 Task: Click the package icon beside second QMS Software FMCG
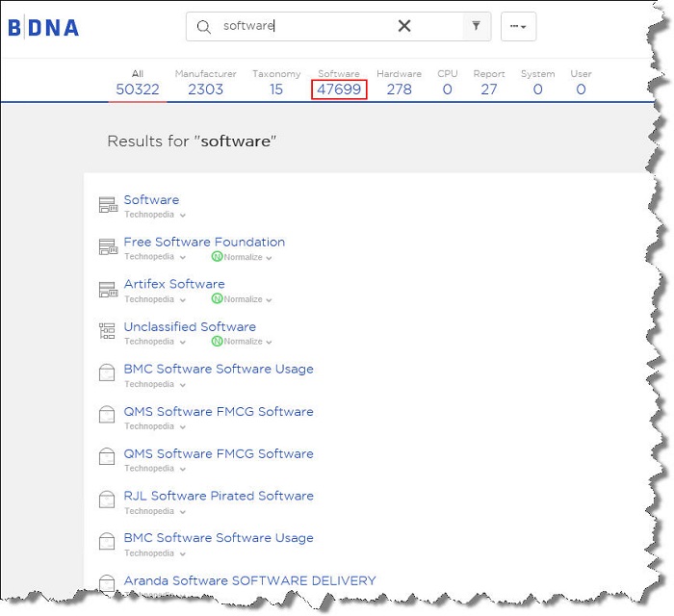[x=107, y=456]
